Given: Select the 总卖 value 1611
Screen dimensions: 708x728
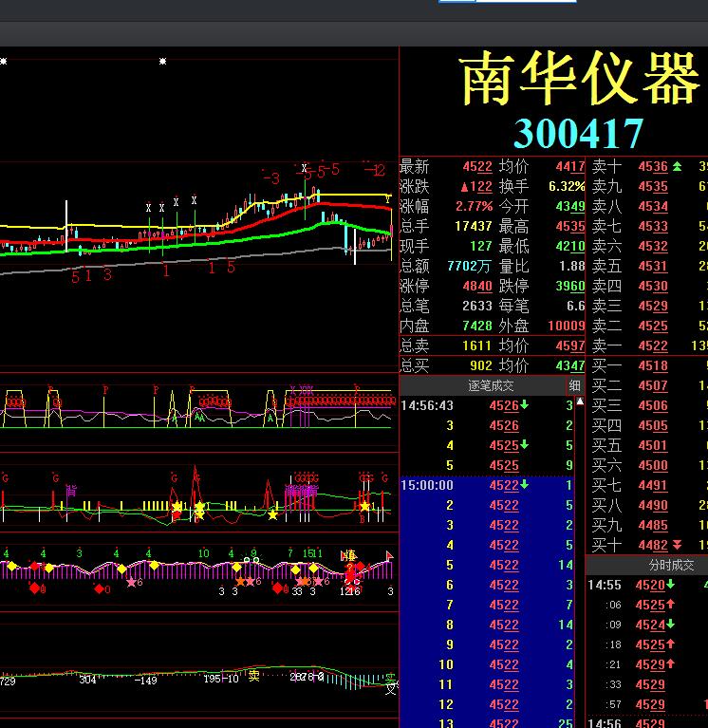Looking at the screenshot, I should (x=477, y=345).
